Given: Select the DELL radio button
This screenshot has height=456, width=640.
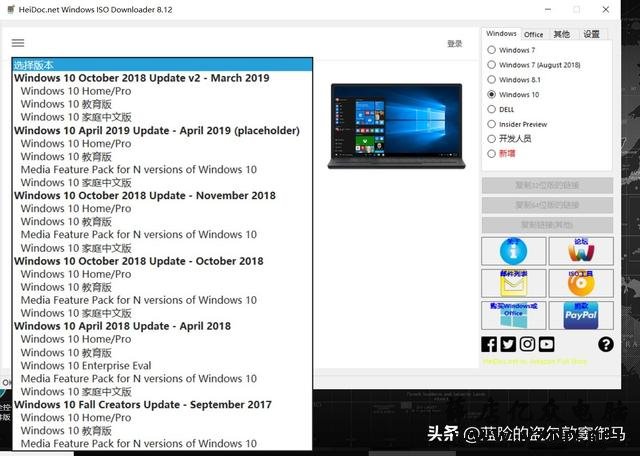Looking at the screenshot, I should point(491,109).
